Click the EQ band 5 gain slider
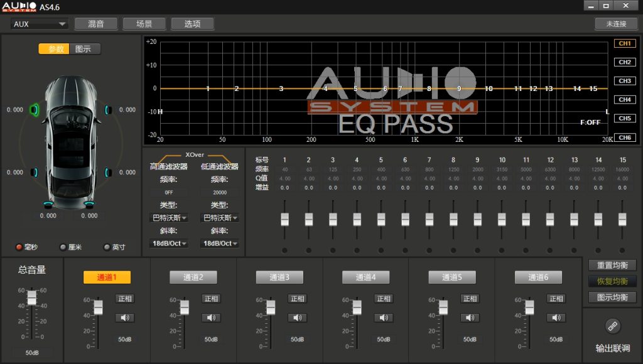643x364 pixels. (381, 219)
